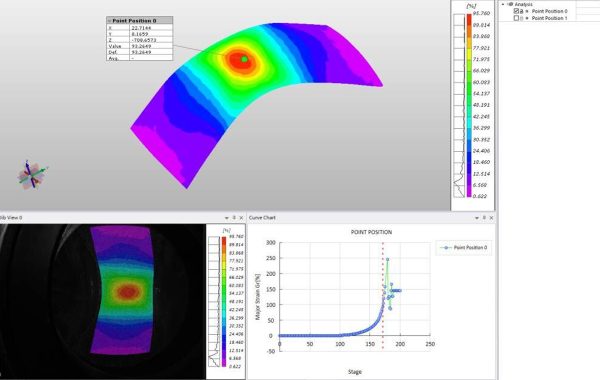This screenshot has height=380, width=600.
Task: Collapse the Analysis tree node
Action: pyautogui.click(x=503, y=4)
